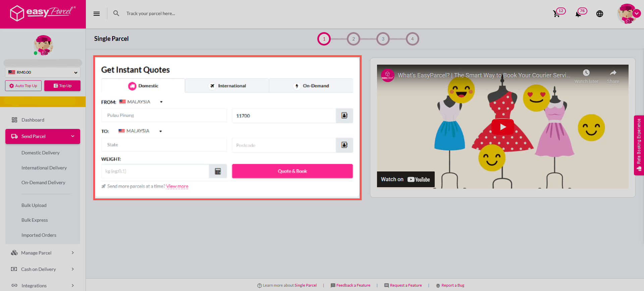Select the Domestic tab
This screenshot has width=644, height=291.
(x=143, y=86)
